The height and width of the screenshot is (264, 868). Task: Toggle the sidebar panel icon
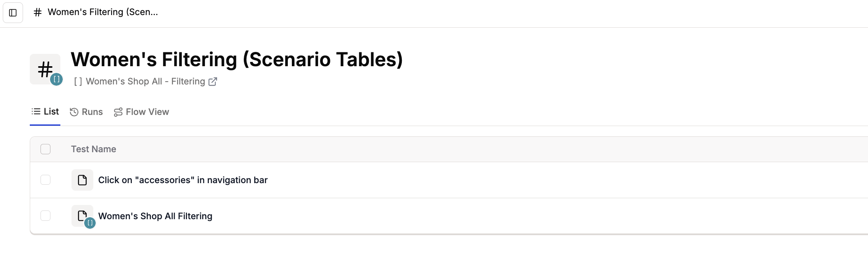coord(13,13)
